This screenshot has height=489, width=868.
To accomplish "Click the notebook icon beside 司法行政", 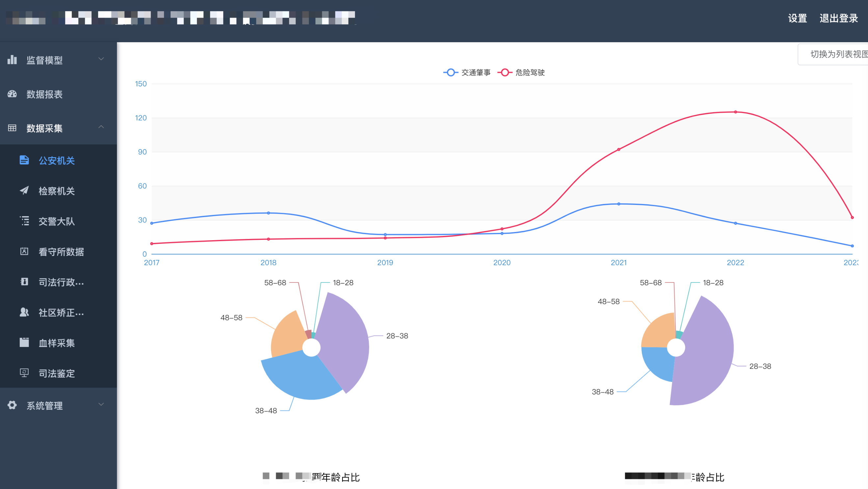I will pos(24,281).
